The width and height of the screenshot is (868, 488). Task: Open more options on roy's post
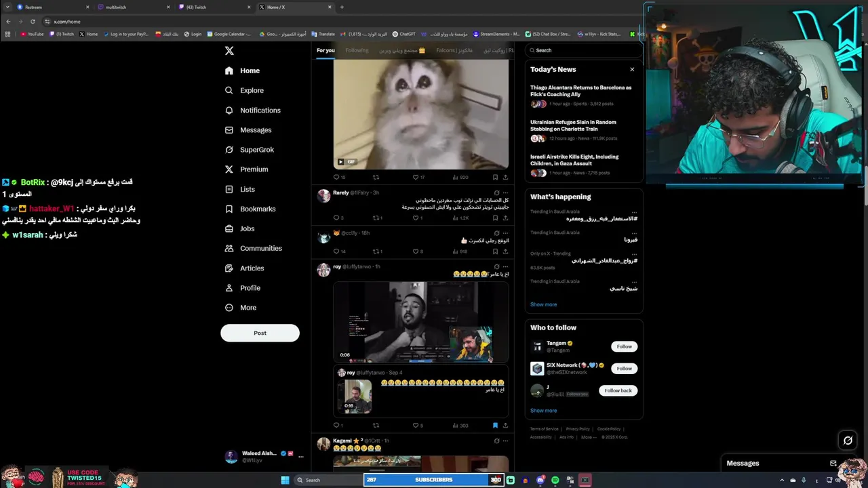click(x=505, y=266)
